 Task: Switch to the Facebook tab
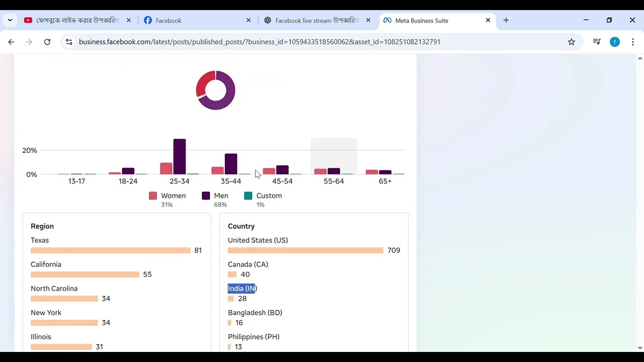pos(169,21)
